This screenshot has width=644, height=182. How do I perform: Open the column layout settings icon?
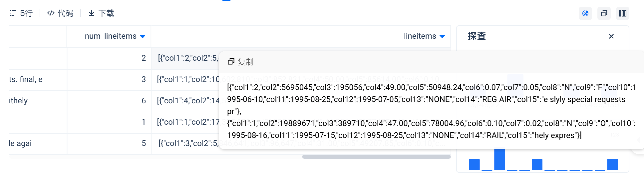pos(622,13)
